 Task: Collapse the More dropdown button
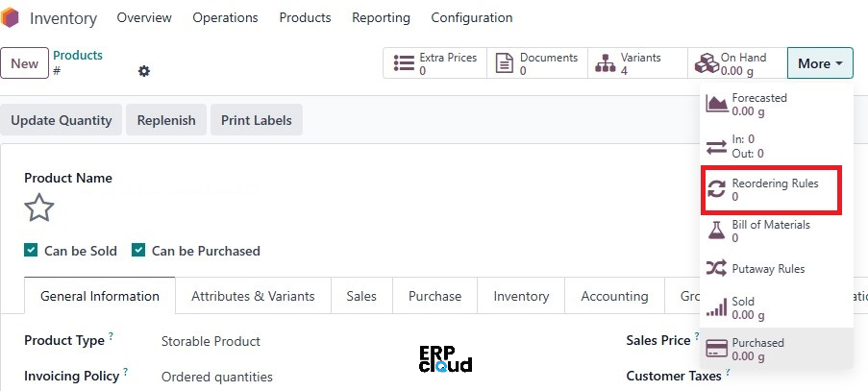pos(820,63)
